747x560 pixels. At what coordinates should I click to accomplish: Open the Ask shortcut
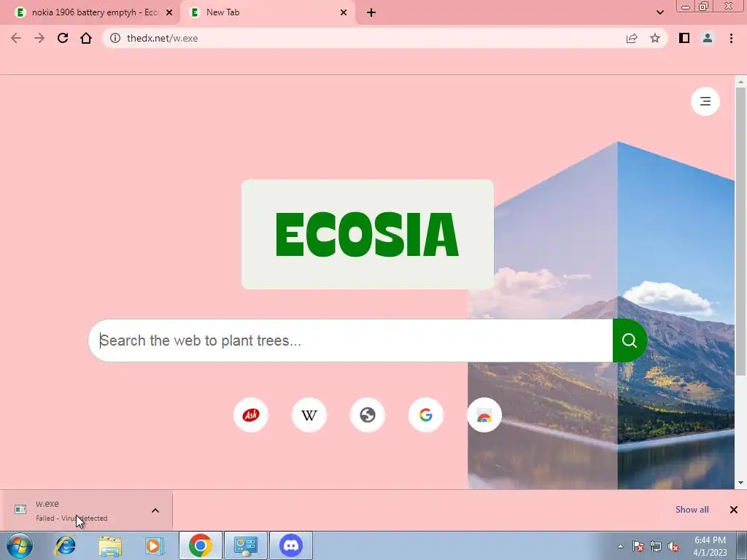[251, 415]
